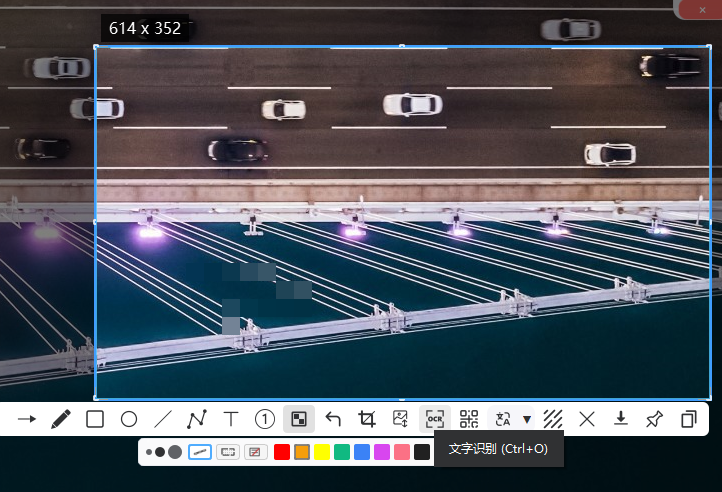
Task: Pick the black color swatch
Action: coord(422,452)
